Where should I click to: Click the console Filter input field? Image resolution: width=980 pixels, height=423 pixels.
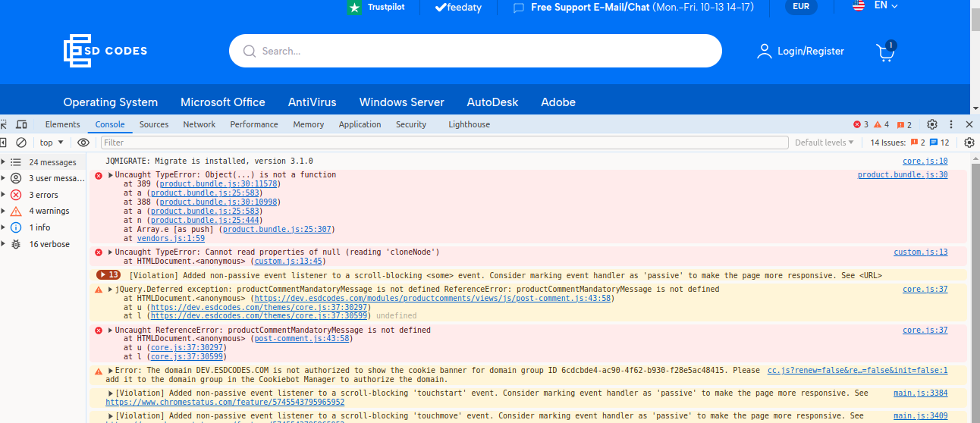click(x=444, y=143)
